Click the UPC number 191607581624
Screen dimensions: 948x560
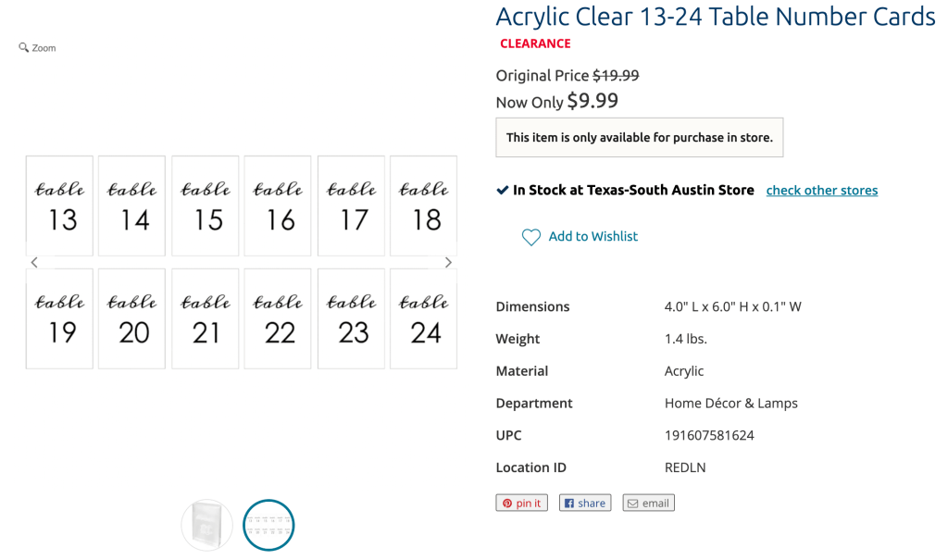(709, 435)
